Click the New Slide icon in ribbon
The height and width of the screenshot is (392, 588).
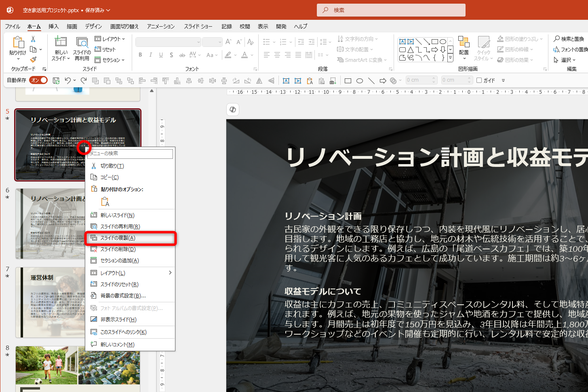61,42
